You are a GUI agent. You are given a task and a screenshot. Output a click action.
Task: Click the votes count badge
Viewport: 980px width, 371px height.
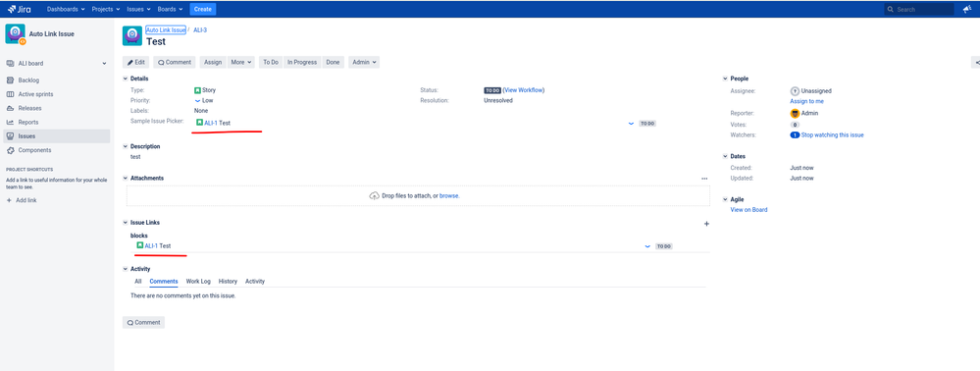click(795, 125)
